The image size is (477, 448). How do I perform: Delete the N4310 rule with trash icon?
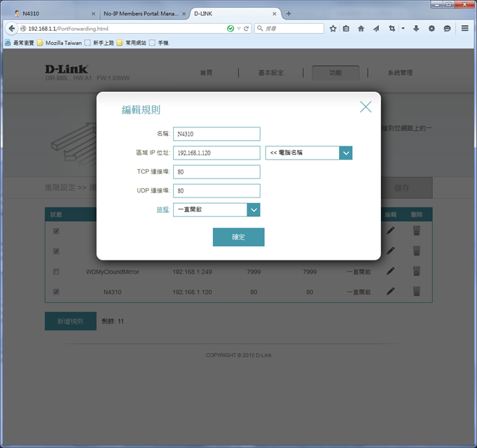pyautogui.click(x=417, y=291)
